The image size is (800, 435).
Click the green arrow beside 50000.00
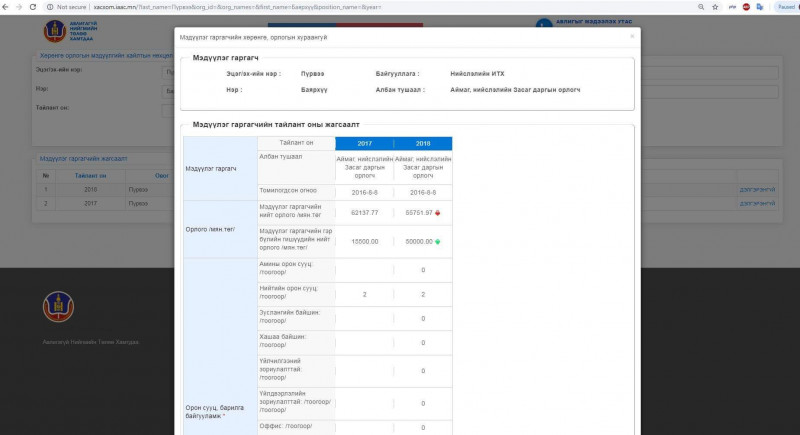[437, 241]
